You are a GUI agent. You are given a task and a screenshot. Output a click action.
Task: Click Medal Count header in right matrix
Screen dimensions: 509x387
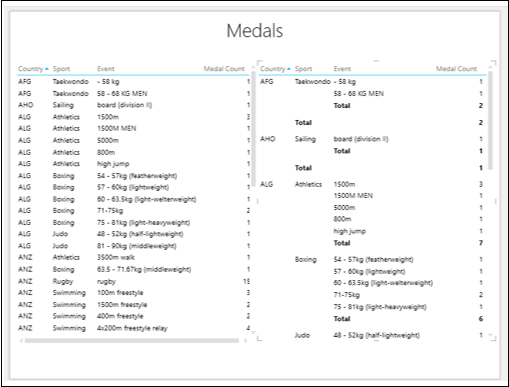[x=456, y=69]
